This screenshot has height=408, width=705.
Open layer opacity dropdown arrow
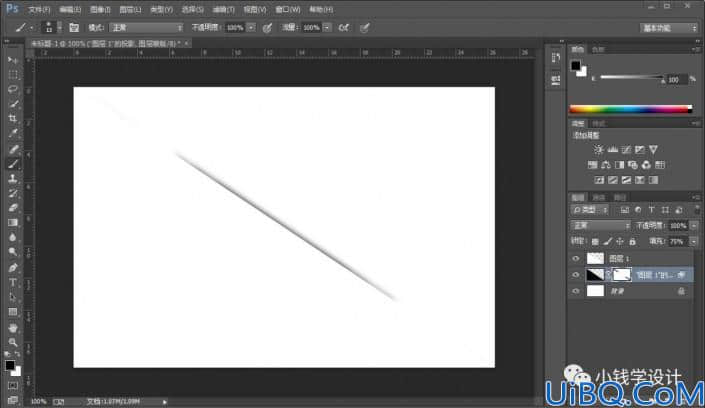694,225
